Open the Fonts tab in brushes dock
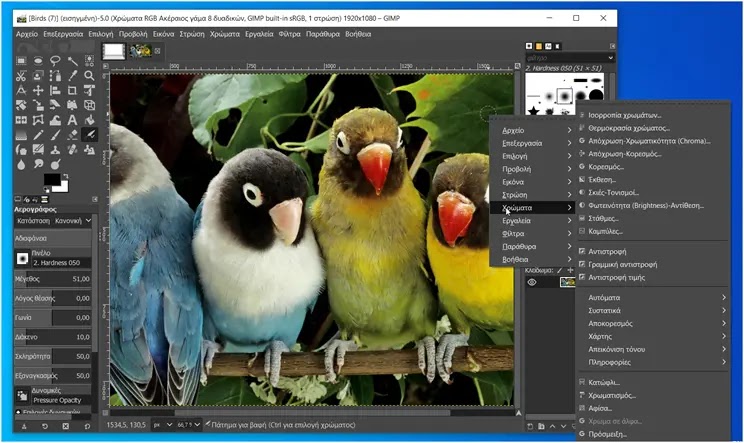The image size is (744, 443). click(x=549, y=46)
